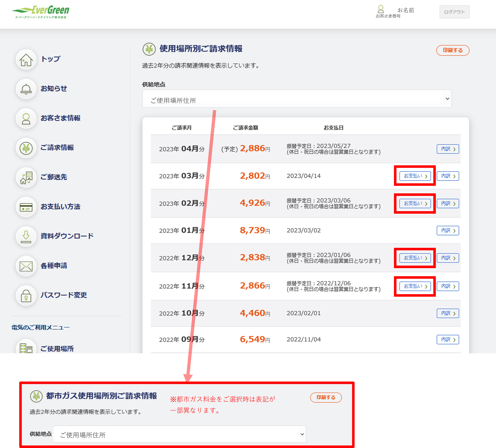Image resolution: width=496 pixels, height=448 pixels.
Task: Click the envelope icon for 各種申請
Action: 26,266
